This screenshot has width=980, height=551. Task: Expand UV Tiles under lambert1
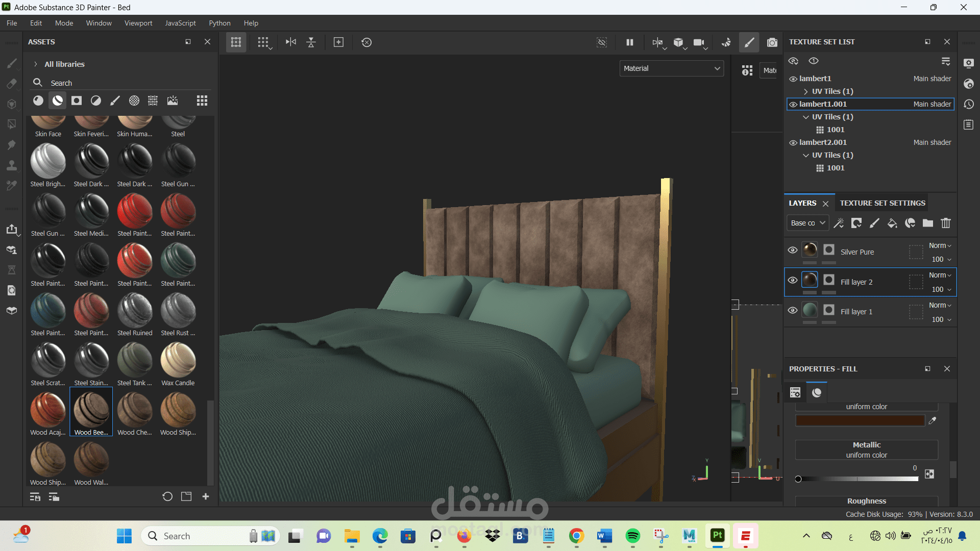pos(806,91)
